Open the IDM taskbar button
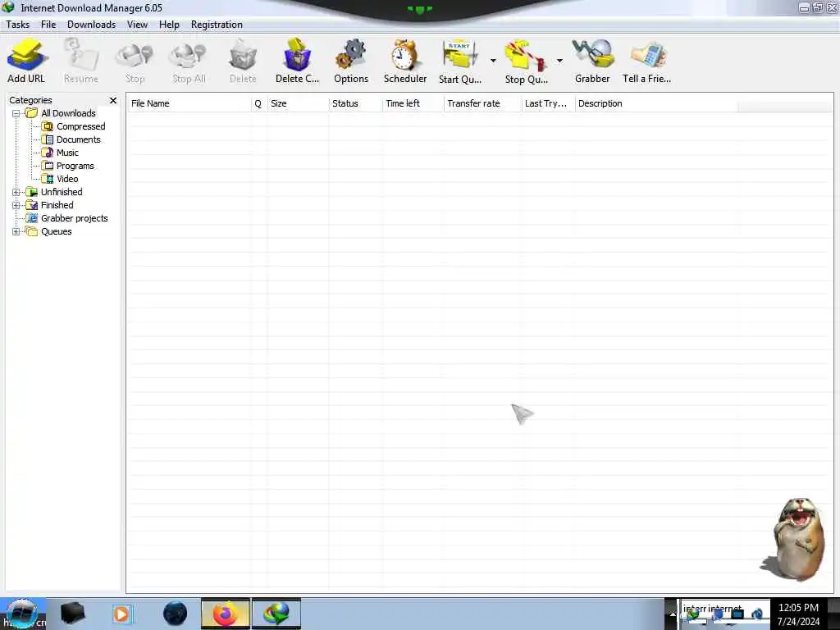This screenshot has height=630, width=840. 276,614
